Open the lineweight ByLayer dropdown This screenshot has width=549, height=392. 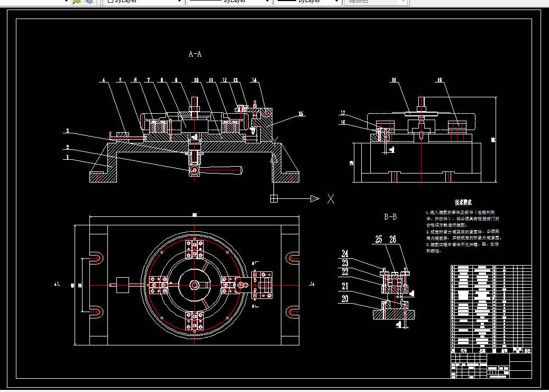pos(308,2)
